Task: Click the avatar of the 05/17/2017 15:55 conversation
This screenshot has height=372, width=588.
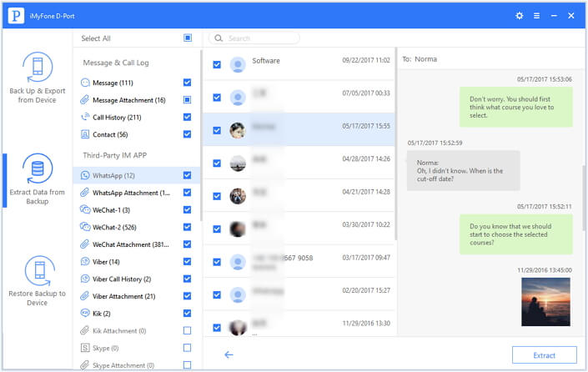Action: pos(238,130)
